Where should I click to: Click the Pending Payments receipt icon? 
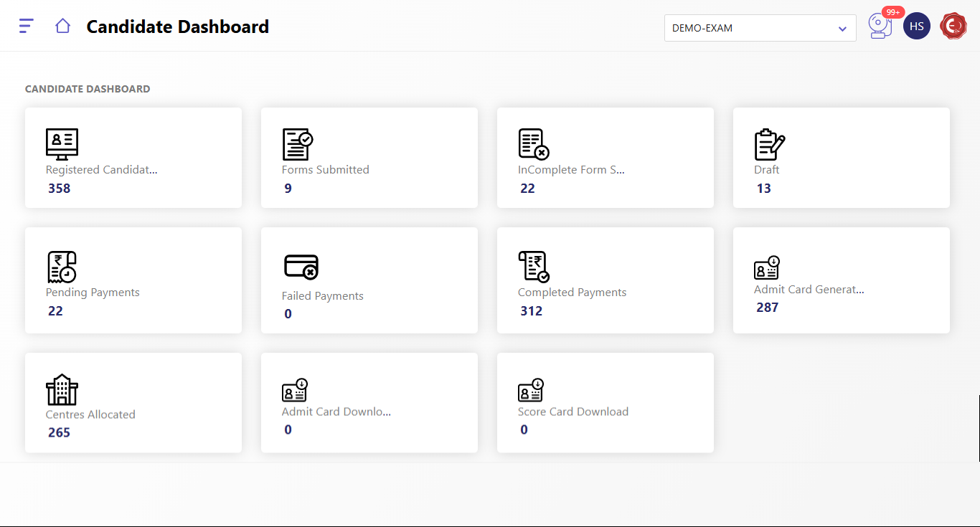[62, 267]
